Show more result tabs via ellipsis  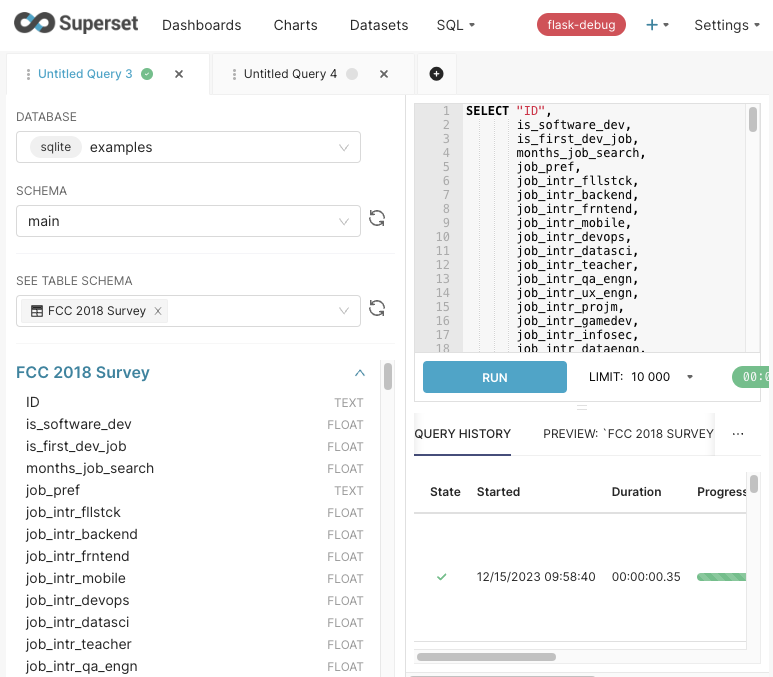tap(738, 434)
